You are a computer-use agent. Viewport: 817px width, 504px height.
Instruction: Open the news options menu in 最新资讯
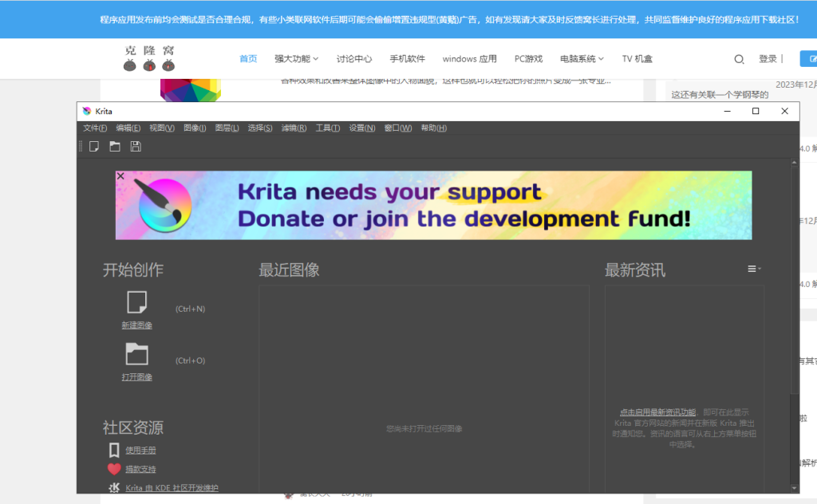tap(754, 269)
